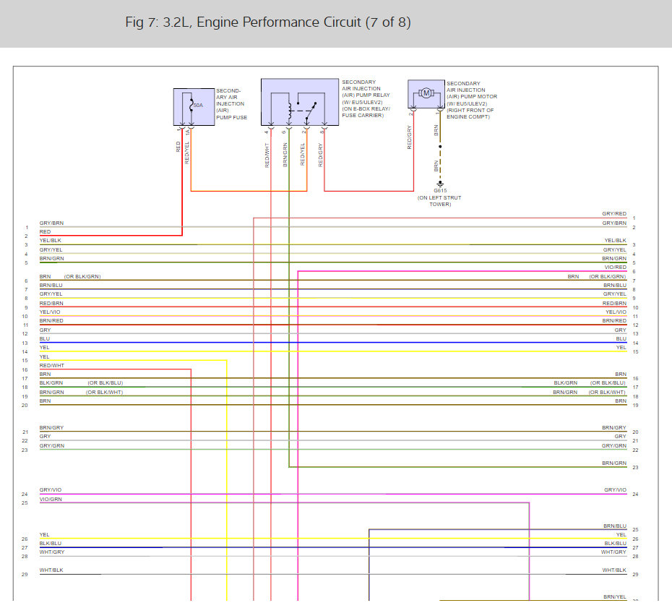Click the left-side '(OR BLK/WHT)' note
Screen dimensions: 672x616
click(105, 392)
